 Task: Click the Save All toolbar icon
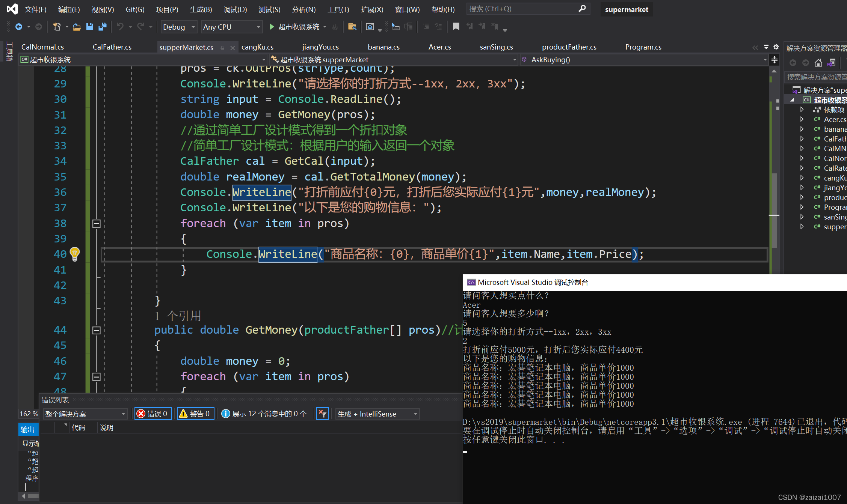(102, 27)
